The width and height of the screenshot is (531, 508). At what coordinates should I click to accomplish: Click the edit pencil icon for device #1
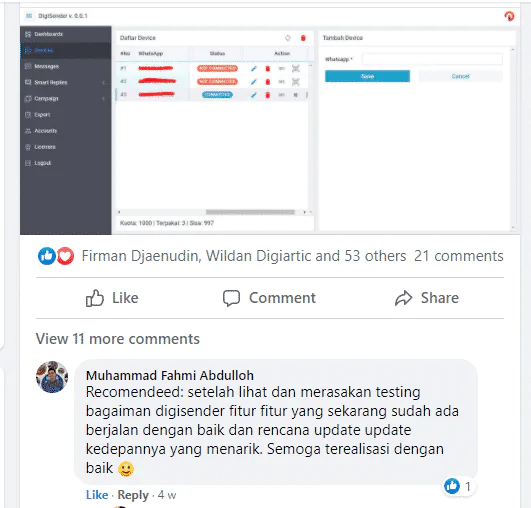tap(254, 69)
